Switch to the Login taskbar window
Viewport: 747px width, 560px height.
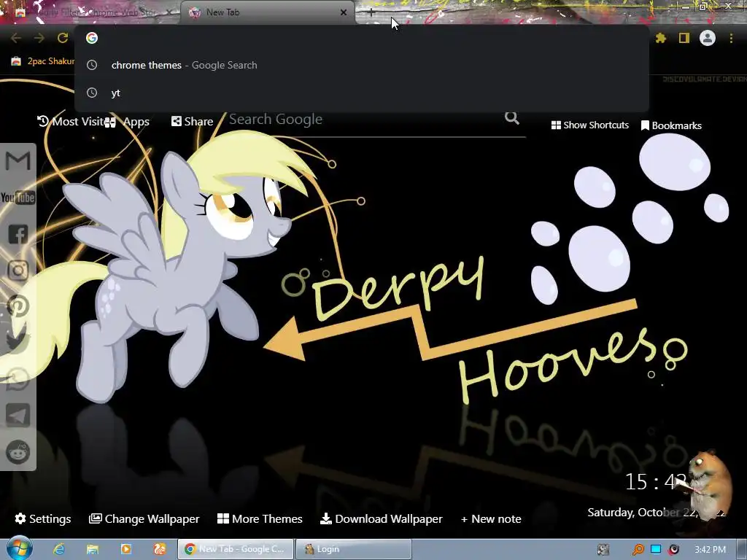click(x=354, y=549)
